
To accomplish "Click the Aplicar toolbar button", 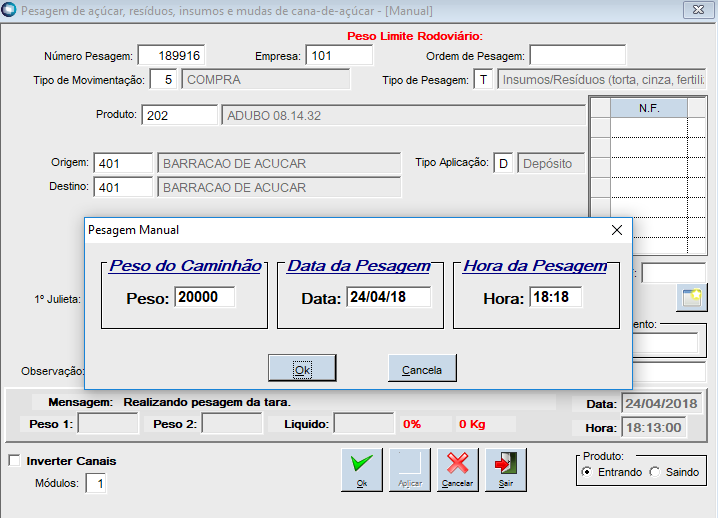I will click(410, 470).
